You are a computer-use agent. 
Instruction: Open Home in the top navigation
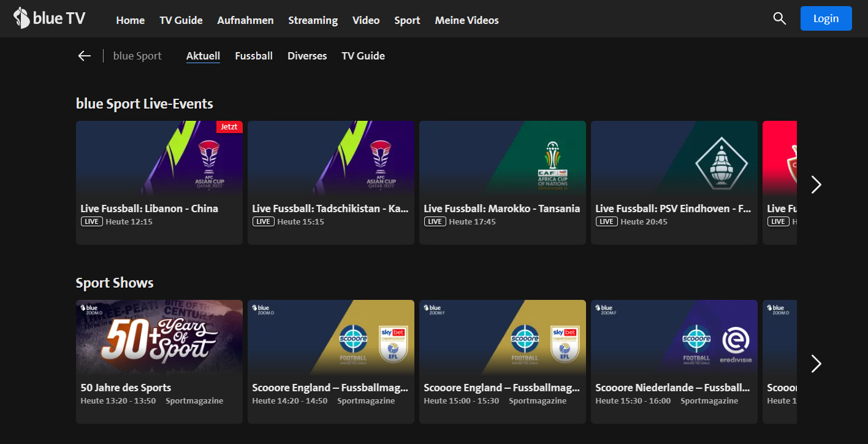tap(131, 20)
